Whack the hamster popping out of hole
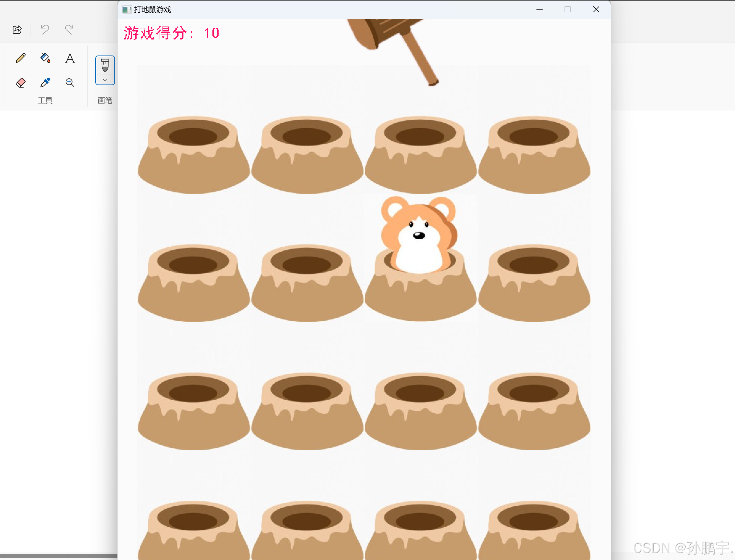 click(x=419, y=235)
